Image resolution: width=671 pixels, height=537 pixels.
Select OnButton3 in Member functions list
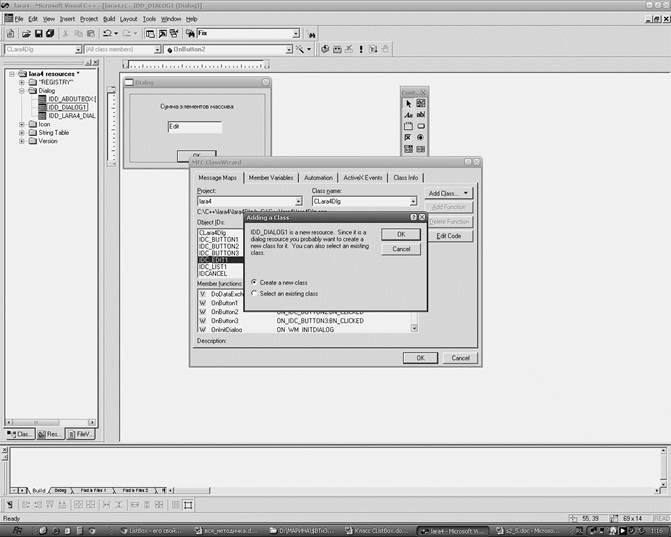click(225, 320)
